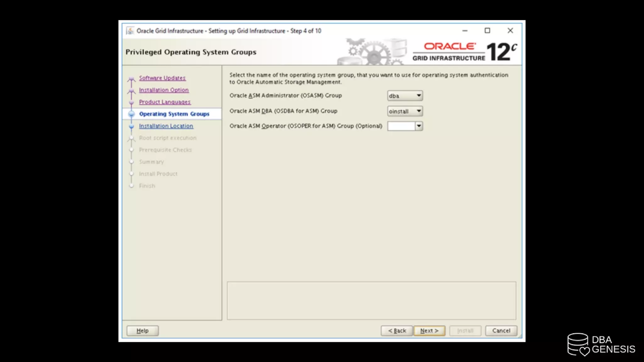Click the Oracle 12c Grid Infrastructure logo

tap(465, 52)
